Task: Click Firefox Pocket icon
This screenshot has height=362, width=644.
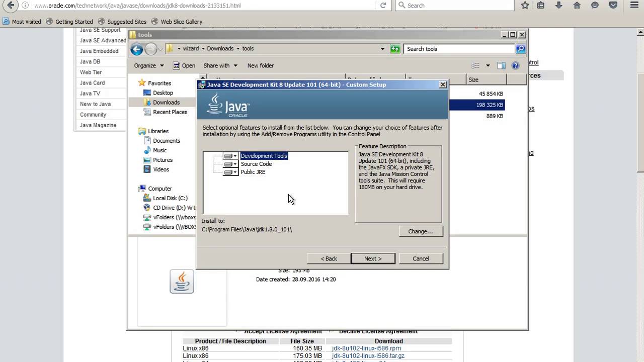Action: 613,6
